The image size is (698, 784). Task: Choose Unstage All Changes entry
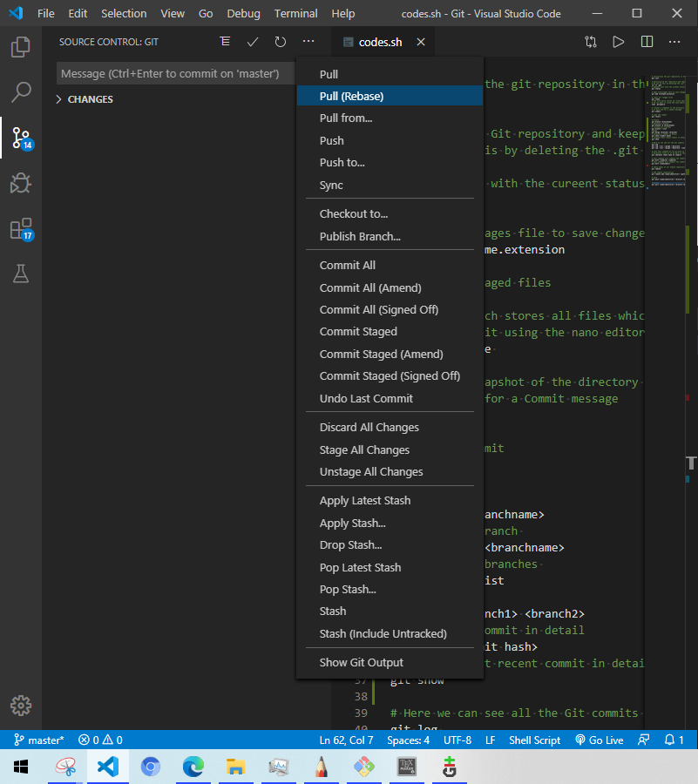tap(390, 472)
